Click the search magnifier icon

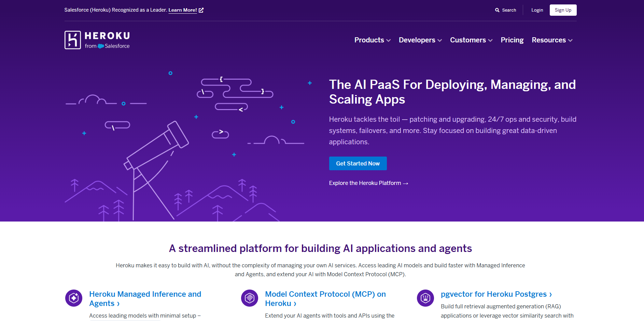point(497,10)
